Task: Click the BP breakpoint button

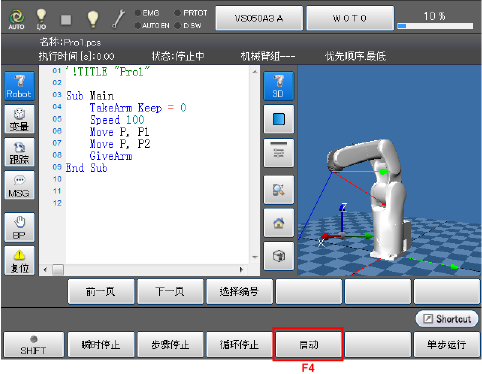Action: click(19, 227)
